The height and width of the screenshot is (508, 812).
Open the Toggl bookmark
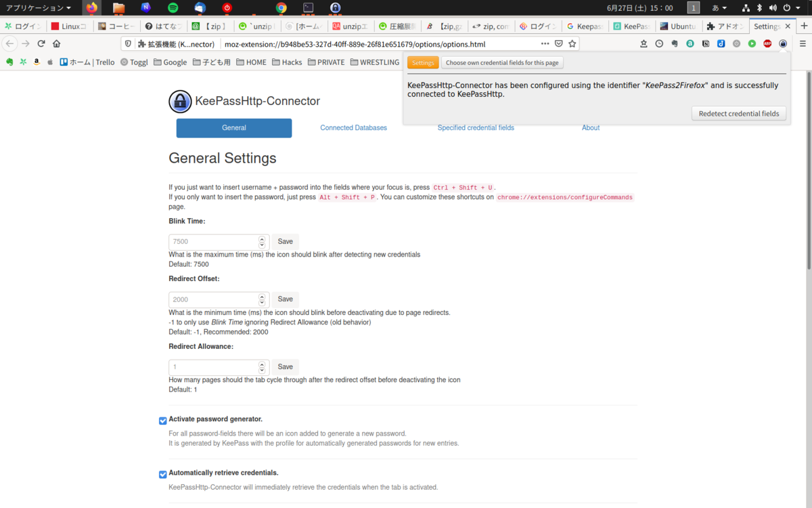tap(134, 62)
